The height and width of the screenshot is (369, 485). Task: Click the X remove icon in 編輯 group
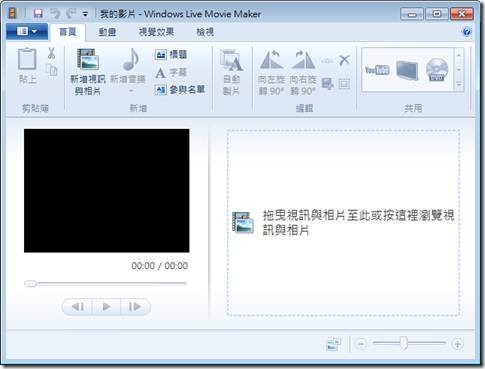[x=344, y=60]
